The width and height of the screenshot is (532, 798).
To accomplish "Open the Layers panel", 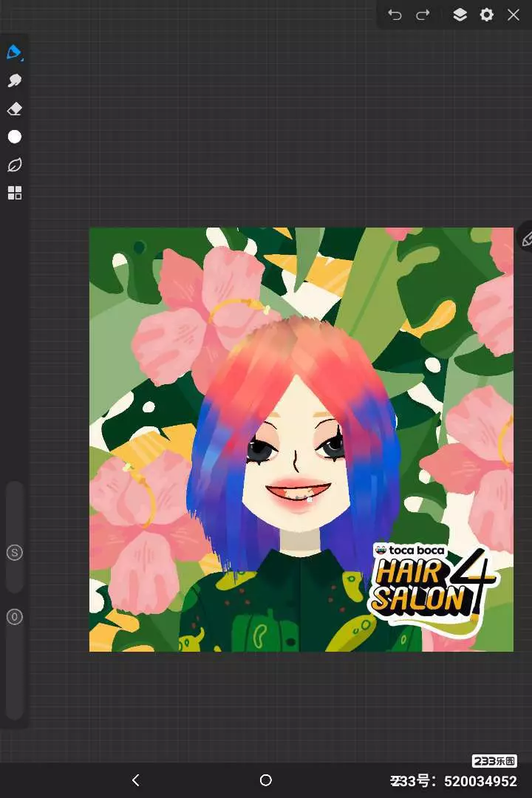I will coord(460,15).
